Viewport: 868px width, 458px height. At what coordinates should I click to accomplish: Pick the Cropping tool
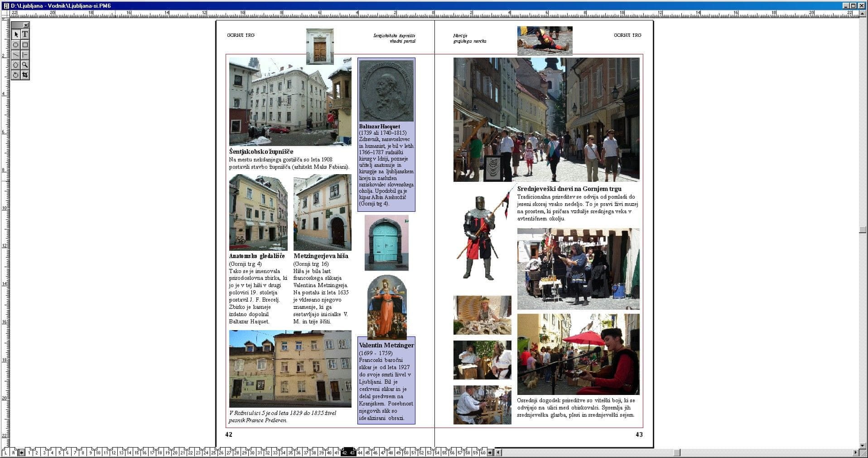point(25,75)
